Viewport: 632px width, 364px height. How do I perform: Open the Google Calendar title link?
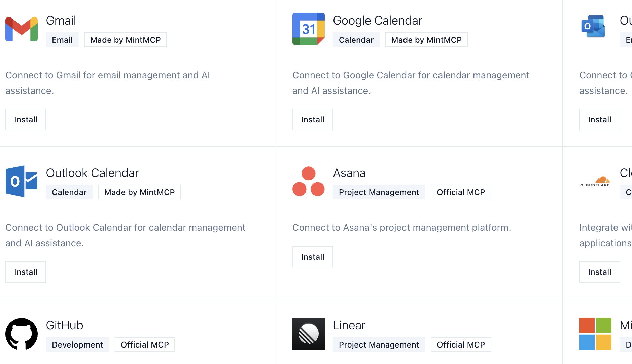tap(377, 21)
